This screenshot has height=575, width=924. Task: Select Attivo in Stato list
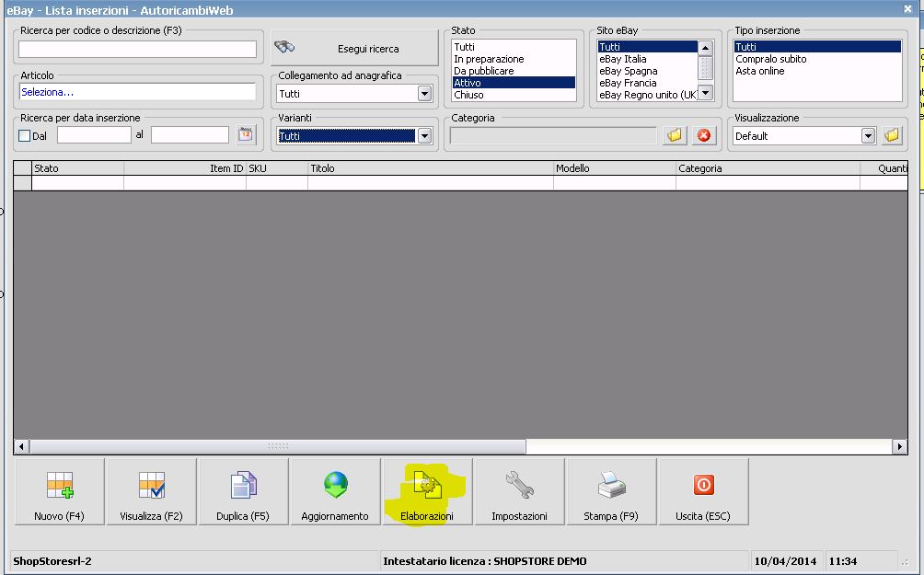[x=514, y=83]
